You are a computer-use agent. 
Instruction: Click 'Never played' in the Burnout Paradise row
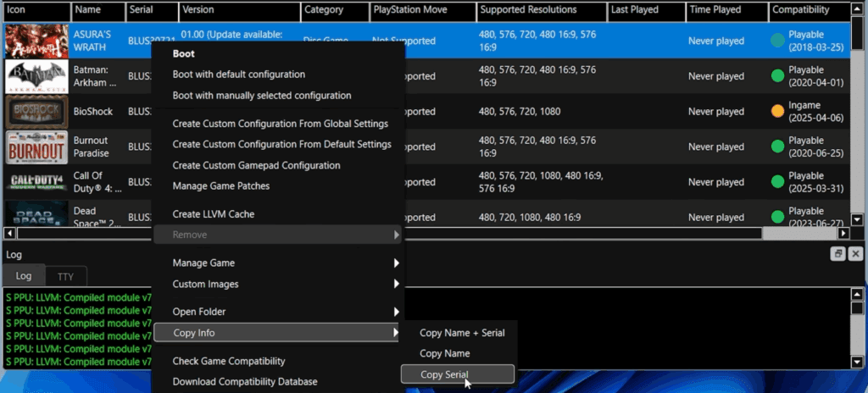click(716, 147)
